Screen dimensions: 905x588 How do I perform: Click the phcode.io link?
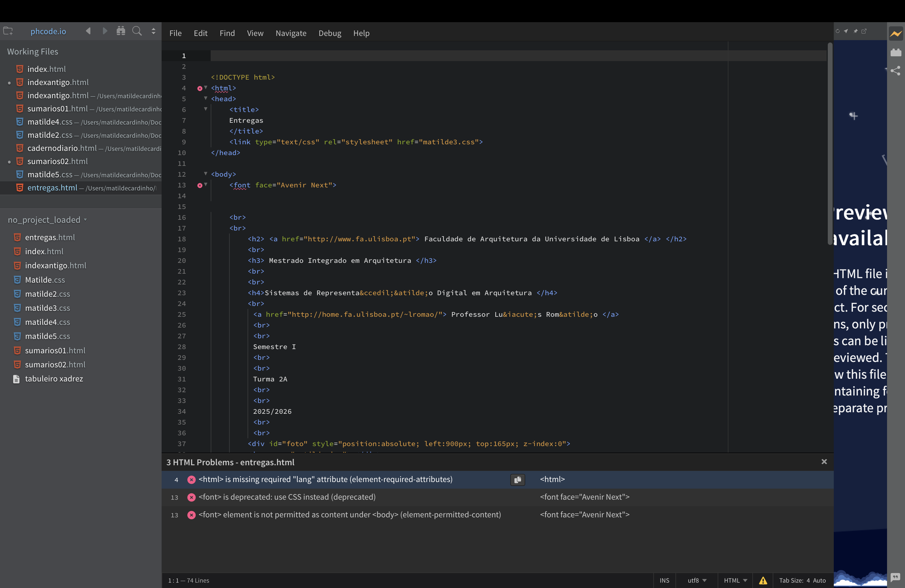click(x=48, y=31)
